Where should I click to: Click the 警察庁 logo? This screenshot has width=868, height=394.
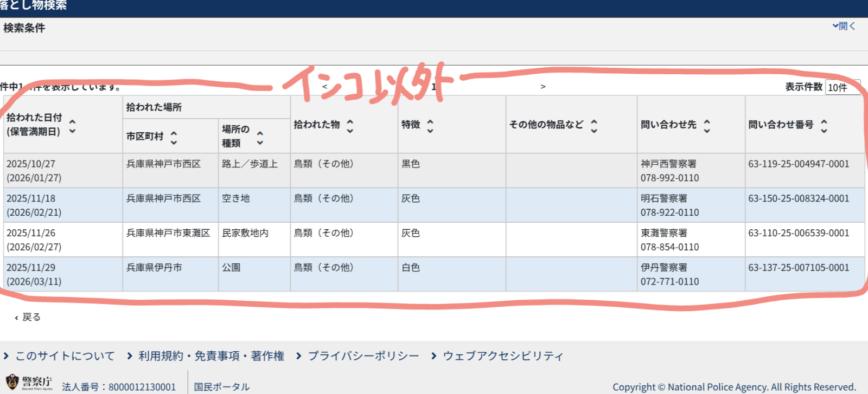tap(30, 383)
